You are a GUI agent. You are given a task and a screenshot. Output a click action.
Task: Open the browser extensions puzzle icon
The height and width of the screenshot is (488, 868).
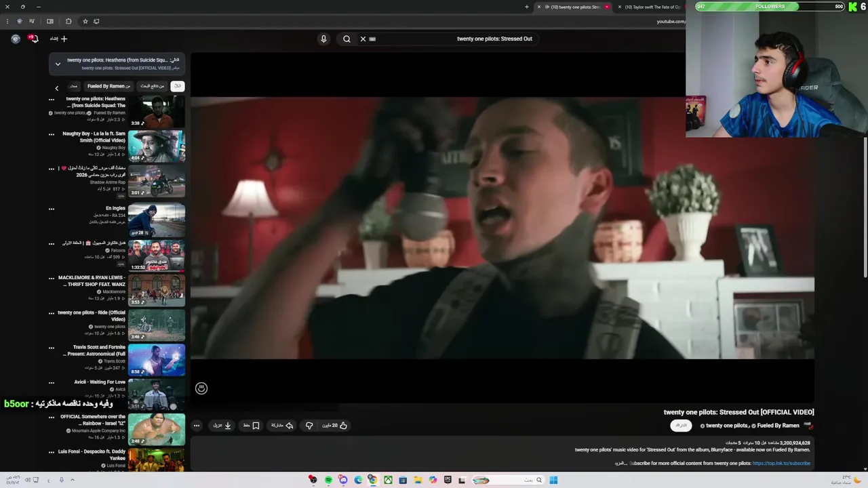click(68, 21)
